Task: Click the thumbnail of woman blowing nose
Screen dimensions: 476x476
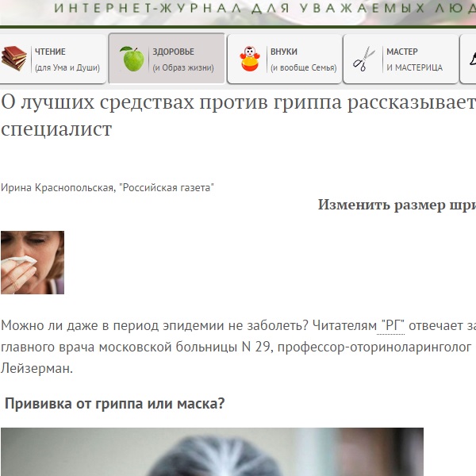Action: 33,263
